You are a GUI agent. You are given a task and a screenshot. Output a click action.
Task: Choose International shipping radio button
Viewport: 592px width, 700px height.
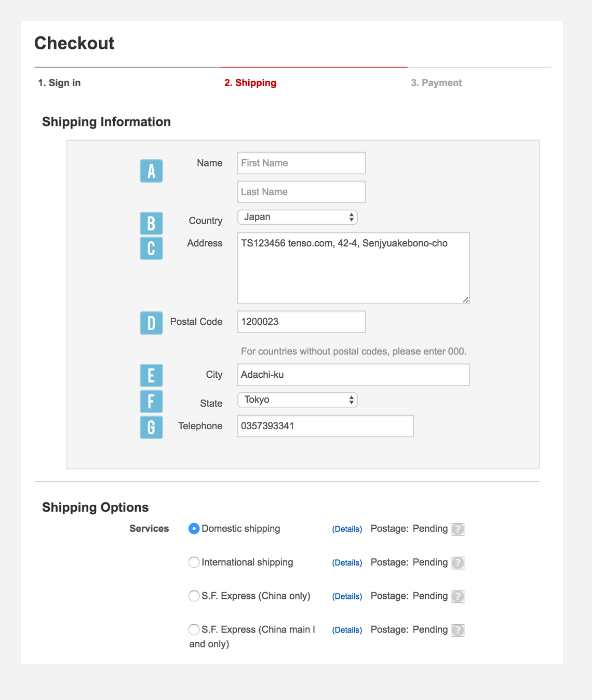click(194, 562)
